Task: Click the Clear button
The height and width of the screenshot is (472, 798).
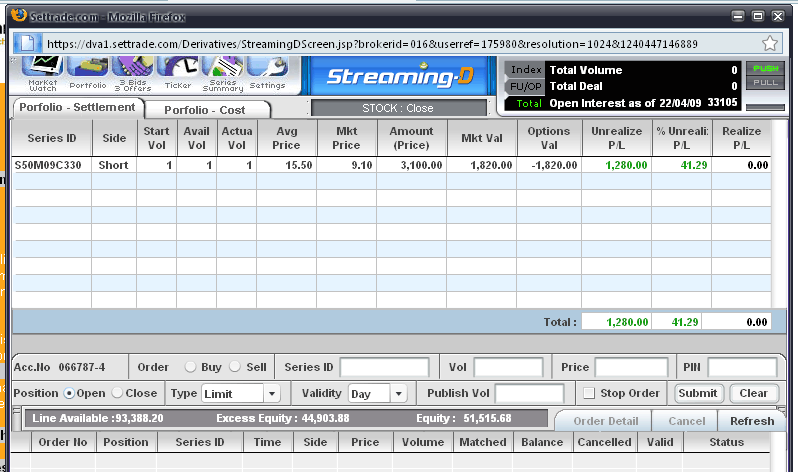Action: pyautogui.click(x=753, y=393)
